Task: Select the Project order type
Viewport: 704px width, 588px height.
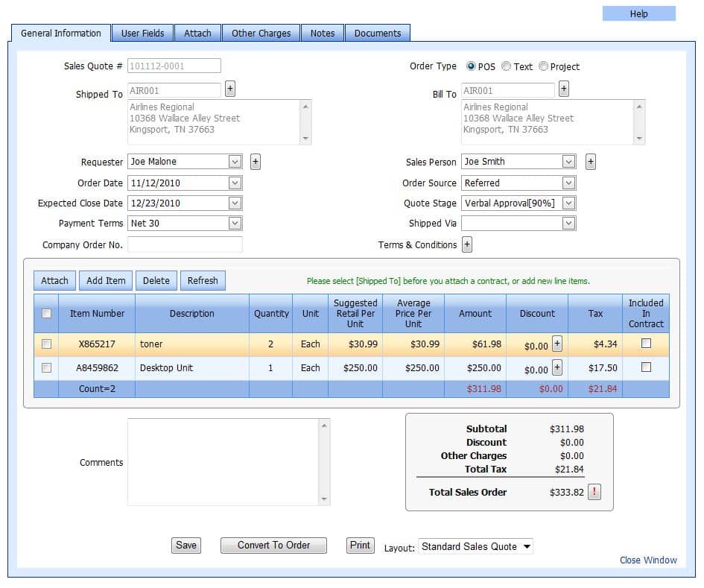Action: pos(543,66)
